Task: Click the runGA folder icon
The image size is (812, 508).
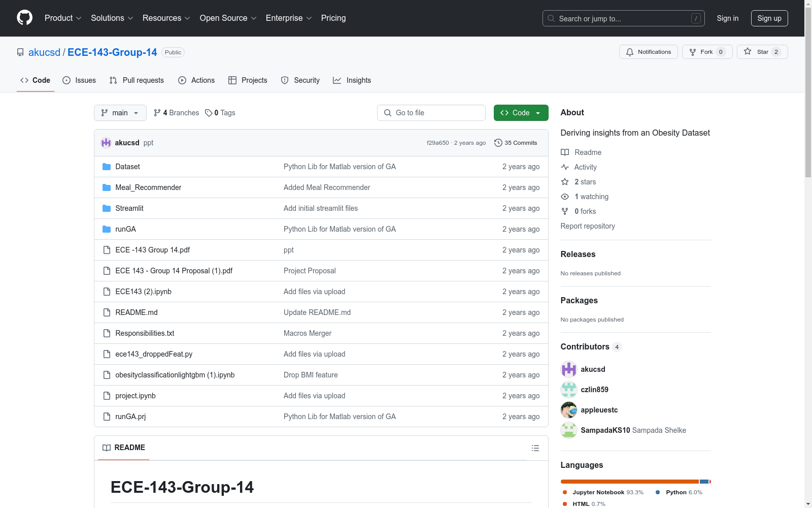Action: coord(107,229)
